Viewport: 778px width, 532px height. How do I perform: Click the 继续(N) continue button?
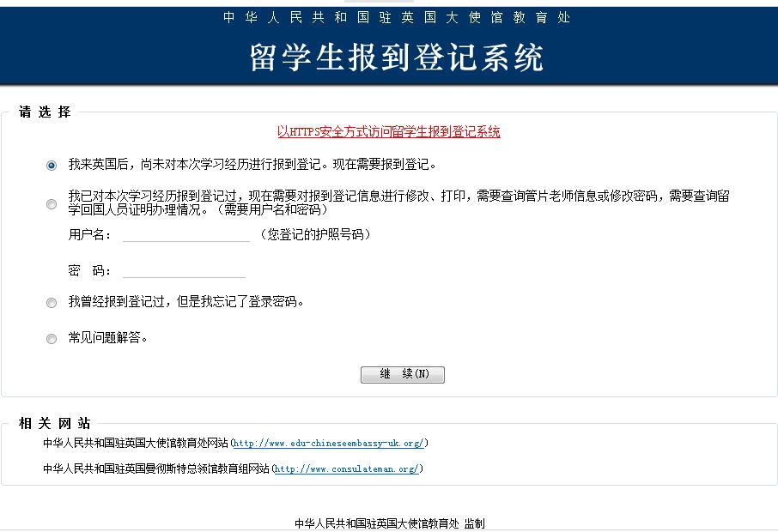pyautogui.click(x=403, y=374)
